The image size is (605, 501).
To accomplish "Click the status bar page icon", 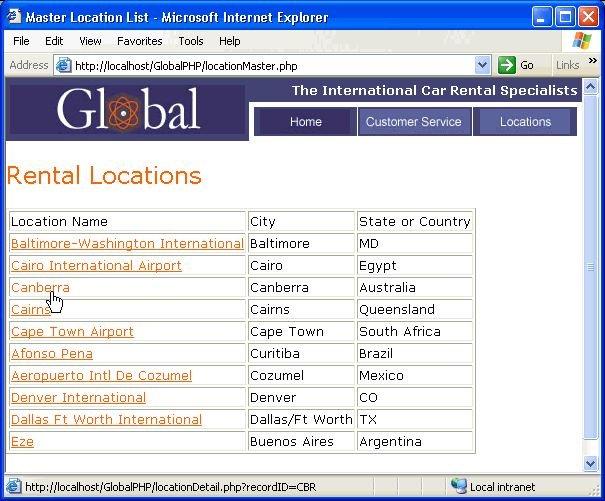I will (x=13, y=486).
